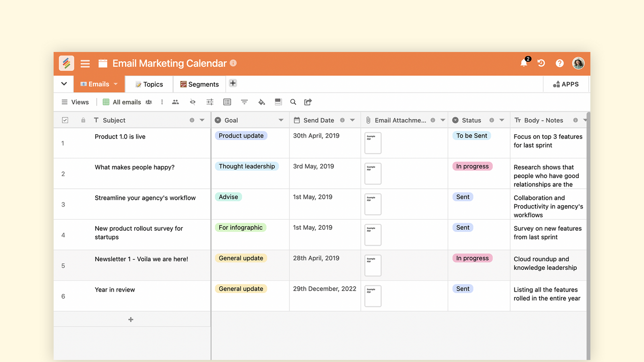The height and width of the screenshot is (362, 644).
Task: Open the Subject column dropdown arrow
Action: click(202, 120)
